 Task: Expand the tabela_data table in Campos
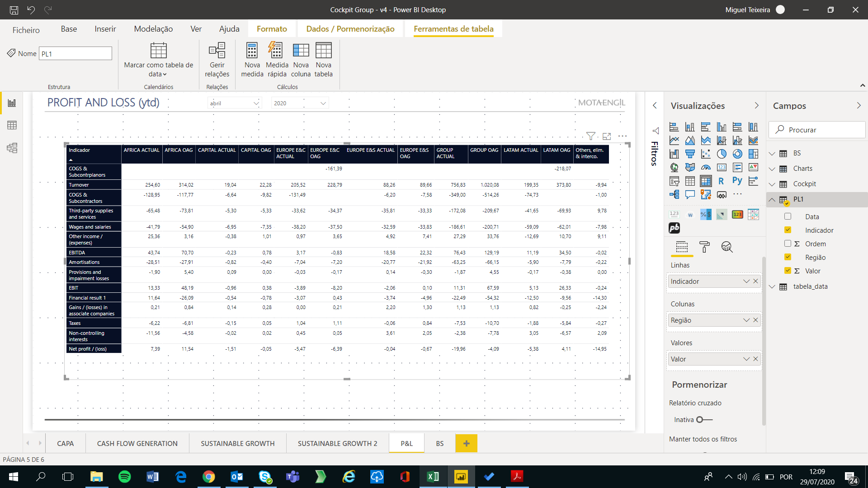tap(772, 287)
